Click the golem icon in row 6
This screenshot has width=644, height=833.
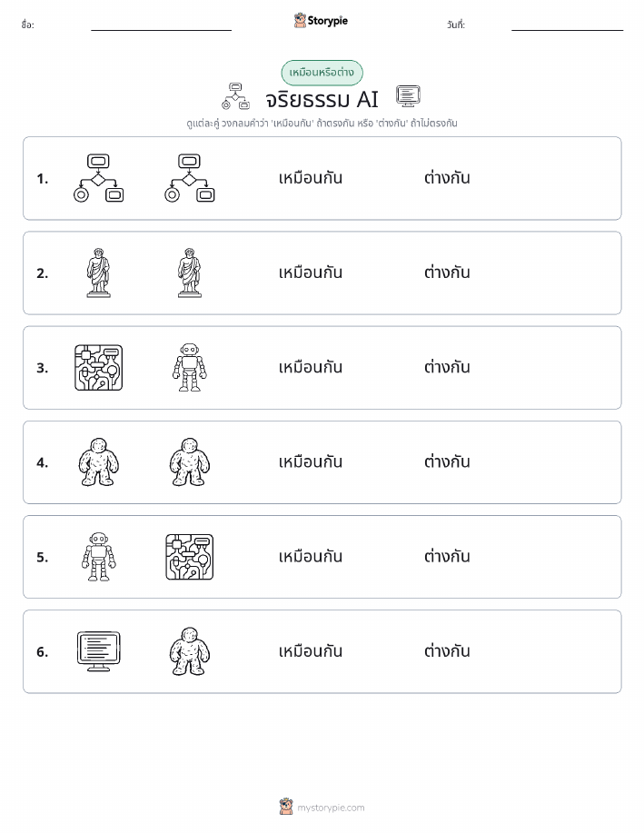point(190,651)
